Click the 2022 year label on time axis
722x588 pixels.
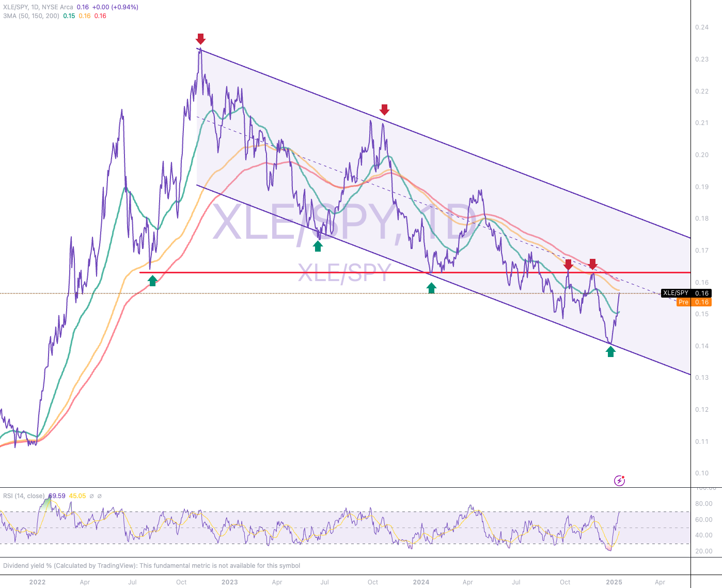pos(37,582)
